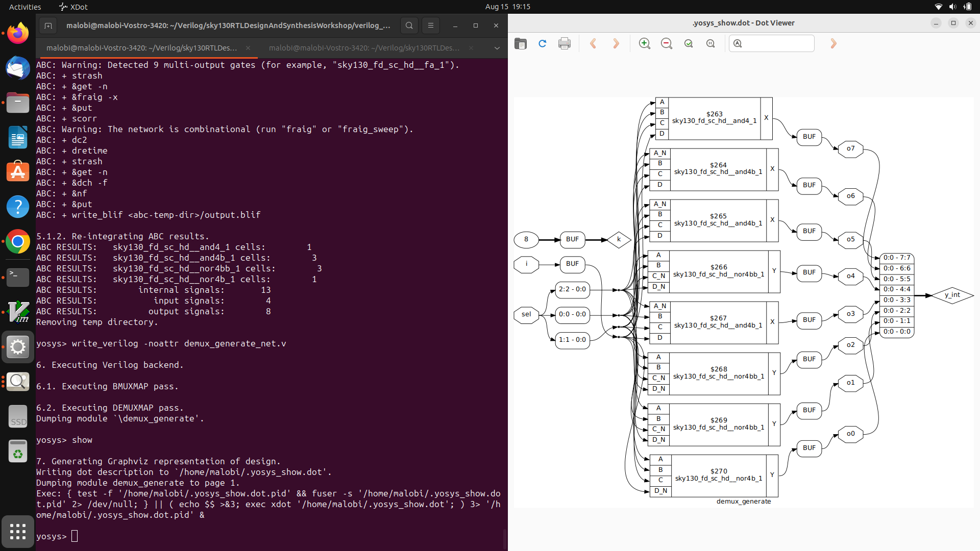Switch to the second terminal tab
Image resolution: width=980 pixels, height=551 pixels.
[x=363, y=48]
